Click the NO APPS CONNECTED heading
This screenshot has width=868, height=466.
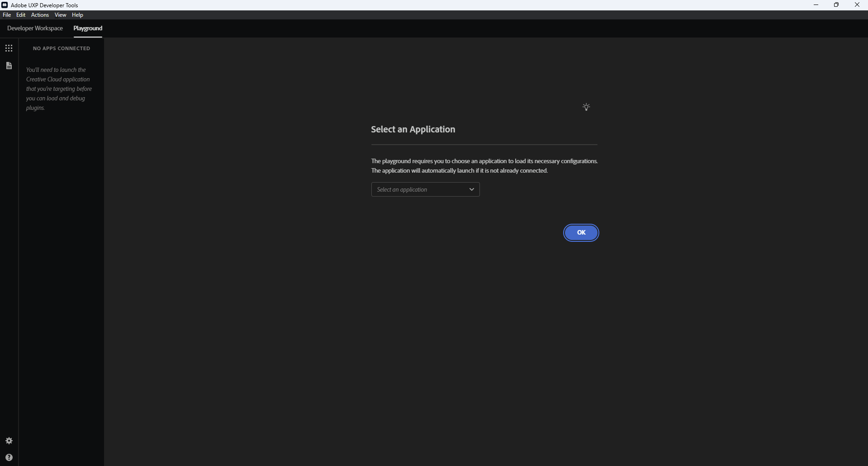pyautogui.click(x=62, y=48)
